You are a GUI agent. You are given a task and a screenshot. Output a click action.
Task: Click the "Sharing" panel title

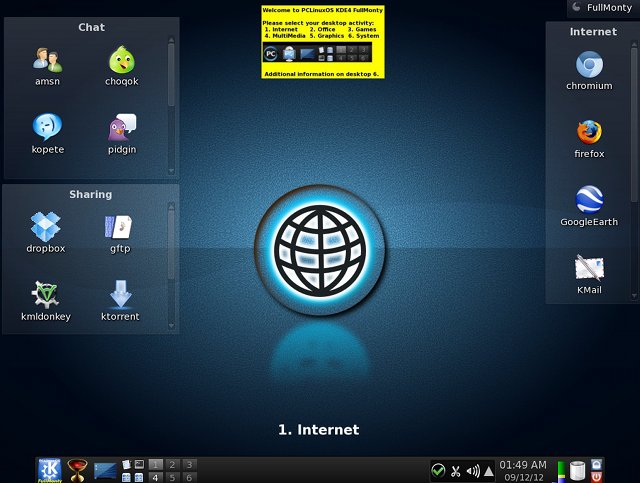pyautogui.click(x=91, y=194)
